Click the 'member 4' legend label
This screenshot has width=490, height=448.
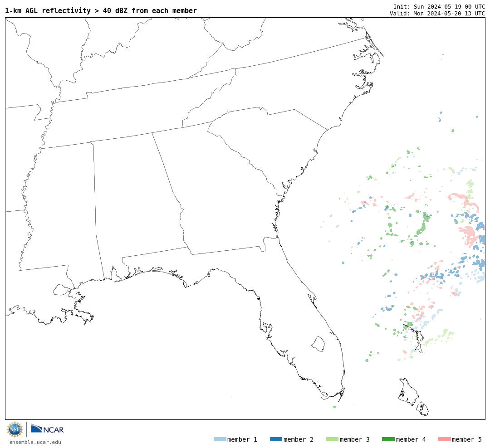pyautogui.click(x=411, y=439)
